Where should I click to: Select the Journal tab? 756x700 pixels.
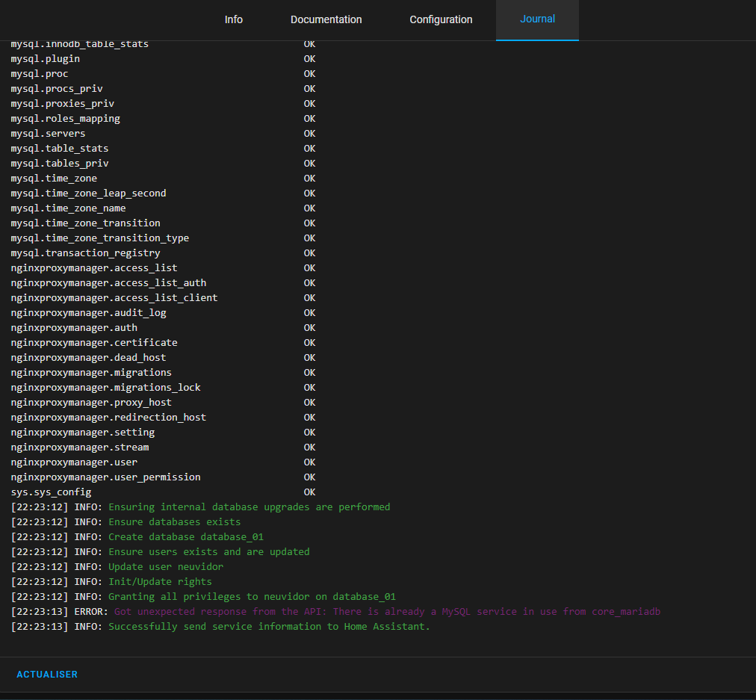pos(537,19)
